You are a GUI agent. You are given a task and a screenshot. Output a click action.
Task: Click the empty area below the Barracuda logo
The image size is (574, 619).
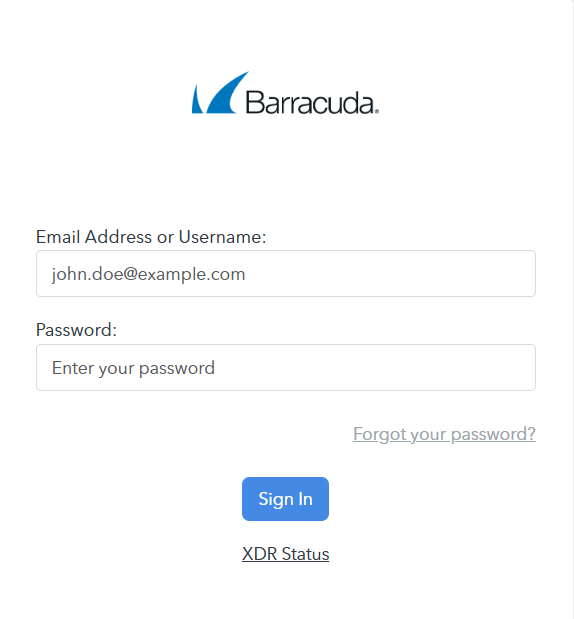click(x=286, y=170)
